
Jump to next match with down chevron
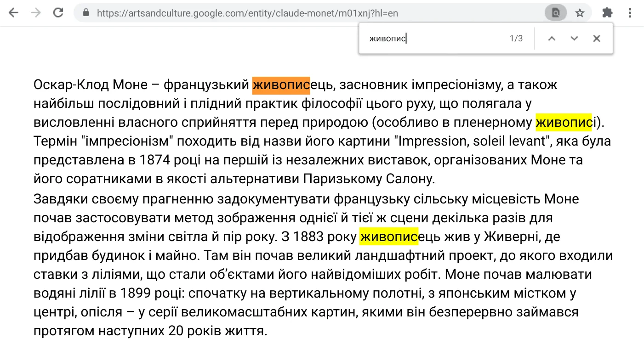(574, 38)
